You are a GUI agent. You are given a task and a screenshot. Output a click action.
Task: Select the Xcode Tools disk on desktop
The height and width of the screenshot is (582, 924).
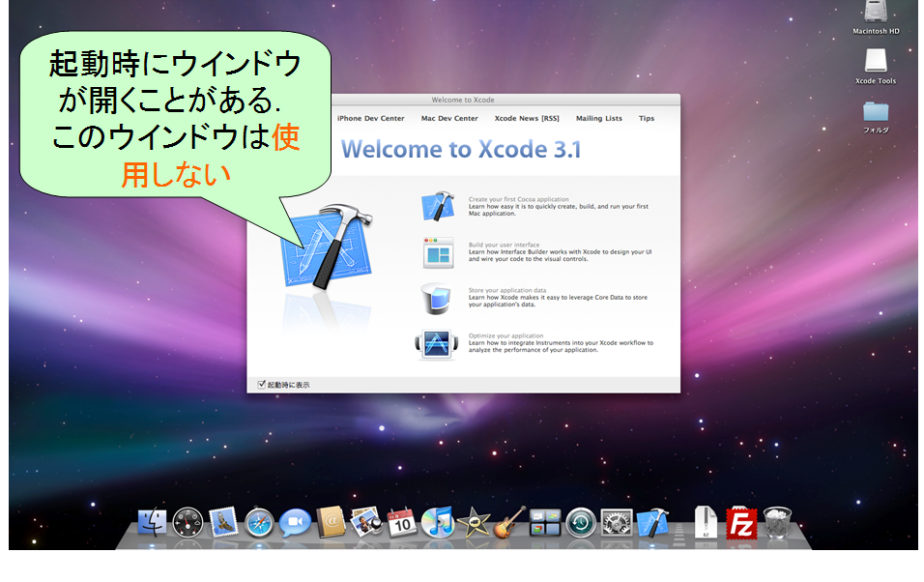pyautogui.click(x=876, y=64)
